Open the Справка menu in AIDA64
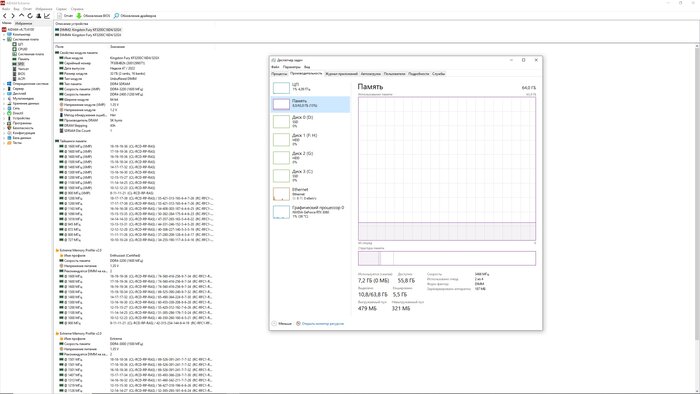The width and height of the screenshot is (700, 394). pyautogui.click(x=77, y=9)
